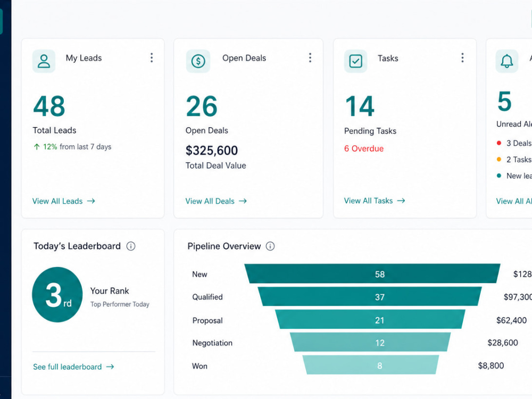Click the $97,300 Qualified value
This screenshot has width=532, height=399.
click(518, 297)
